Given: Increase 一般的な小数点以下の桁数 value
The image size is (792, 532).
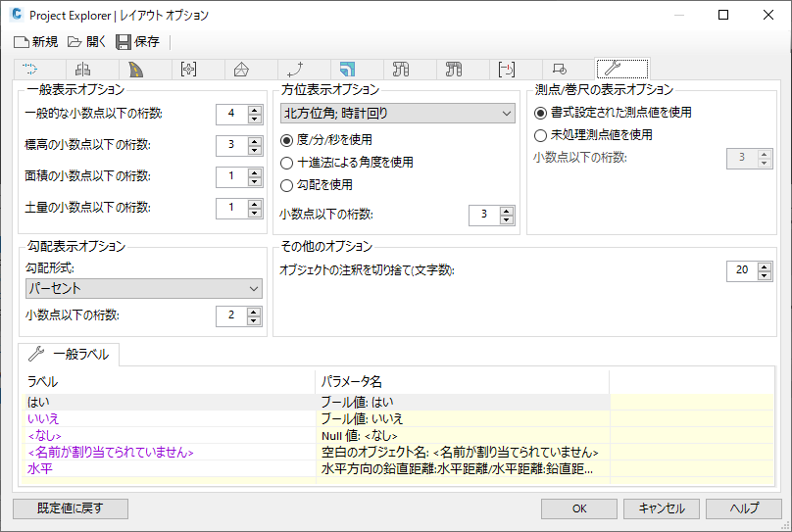Looking at the screenshot, I should [255, 110].
